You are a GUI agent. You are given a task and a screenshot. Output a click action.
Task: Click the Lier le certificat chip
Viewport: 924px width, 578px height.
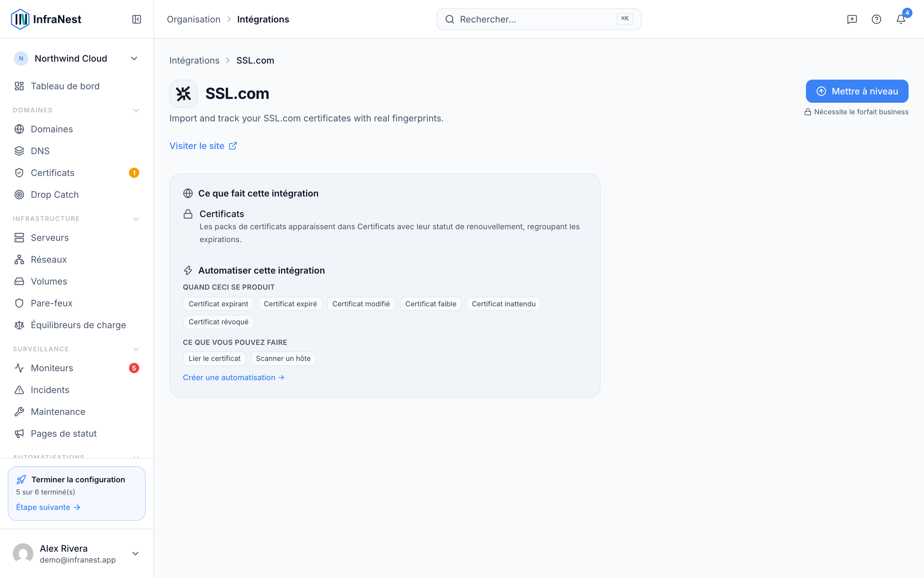pos(215,359)
